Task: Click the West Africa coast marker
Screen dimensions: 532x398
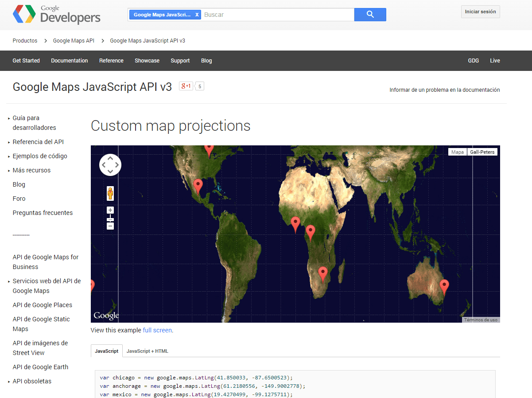Action: click(295, 225)
